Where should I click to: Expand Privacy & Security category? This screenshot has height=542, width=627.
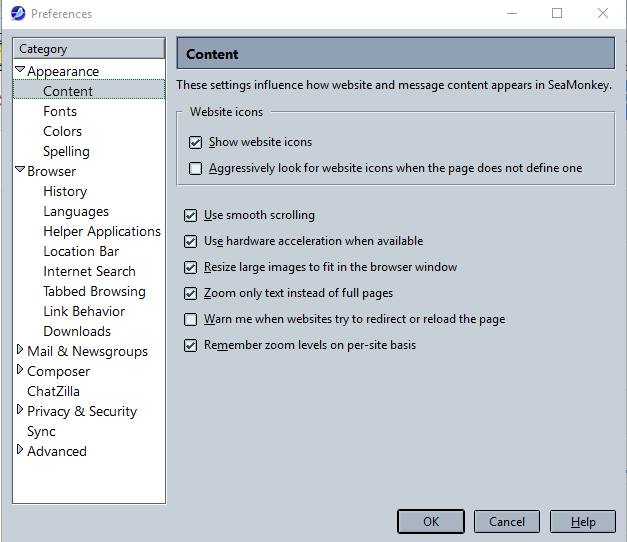[20, 411]
